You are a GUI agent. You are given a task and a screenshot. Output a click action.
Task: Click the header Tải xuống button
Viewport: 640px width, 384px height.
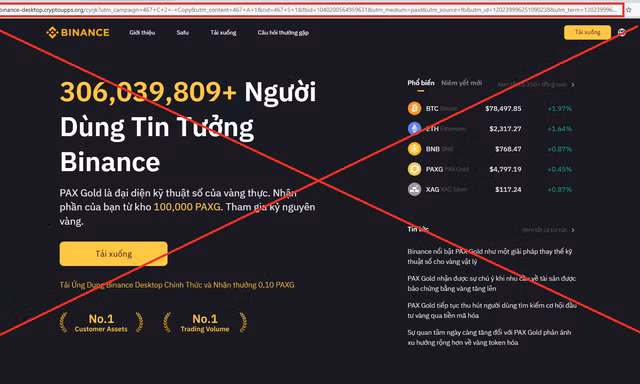coord(587,32)
